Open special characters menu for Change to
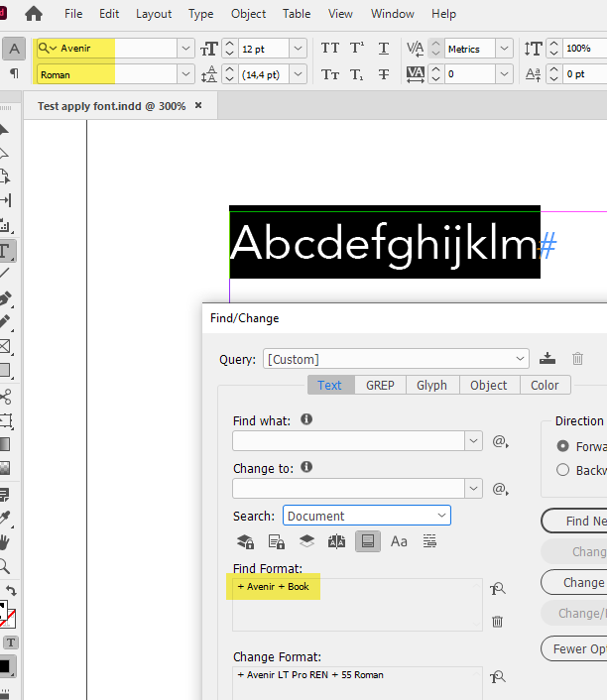 click(500, 489)
